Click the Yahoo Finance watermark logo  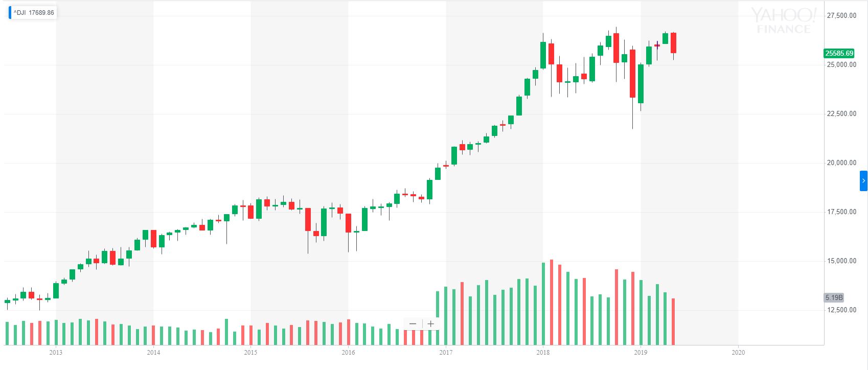pos(784,21)
